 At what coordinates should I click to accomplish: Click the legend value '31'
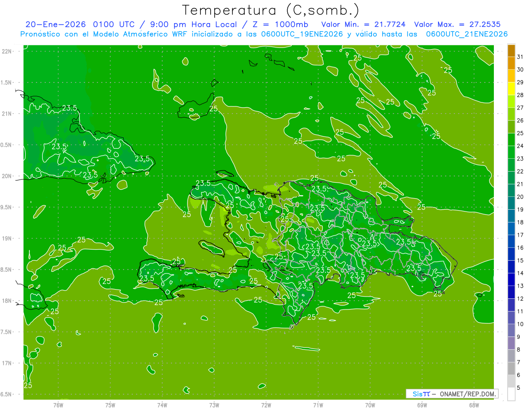520,57
